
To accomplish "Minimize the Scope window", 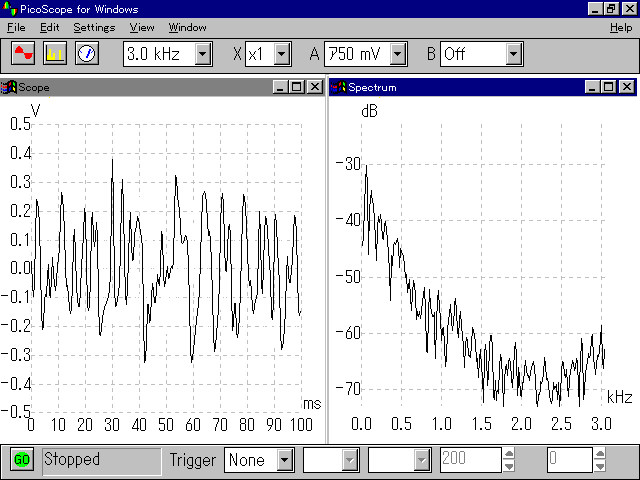I will tap(280, 87).
